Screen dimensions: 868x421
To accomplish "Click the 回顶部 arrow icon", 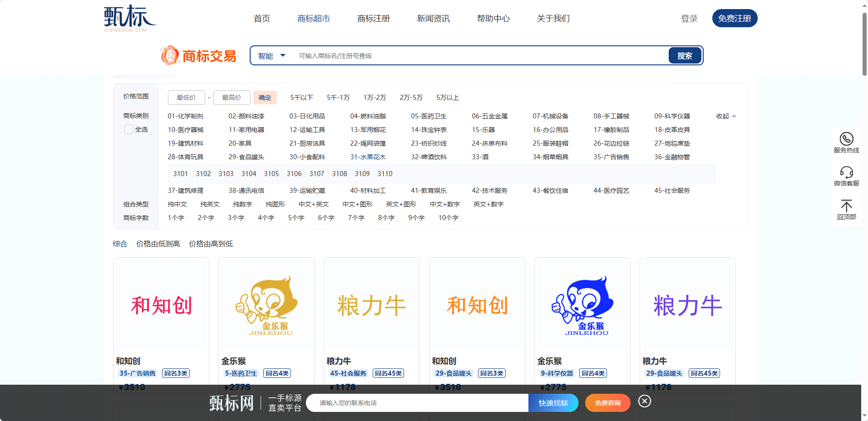I will pos(846,206).
